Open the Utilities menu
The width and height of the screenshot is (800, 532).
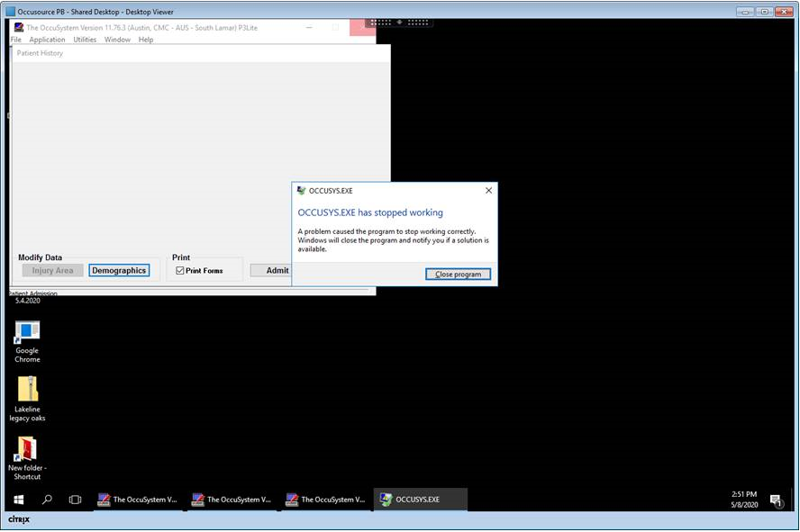point(85,40)
